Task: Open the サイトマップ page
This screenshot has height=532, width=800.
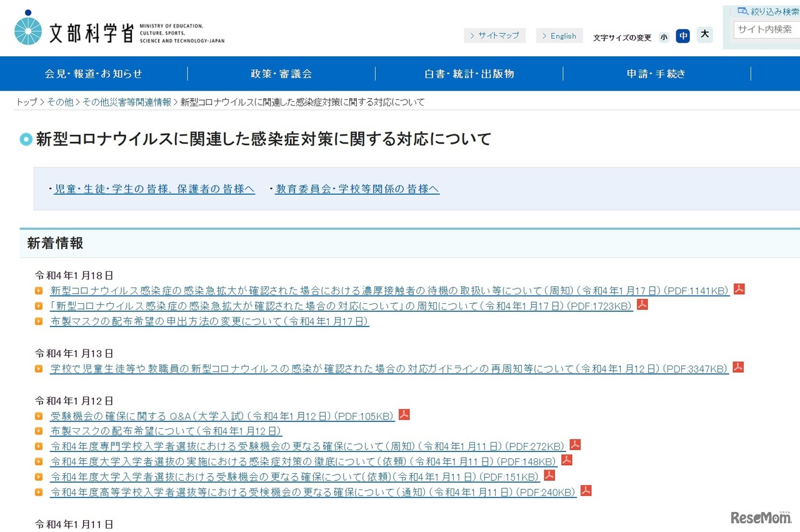Action: coord(495,36)
